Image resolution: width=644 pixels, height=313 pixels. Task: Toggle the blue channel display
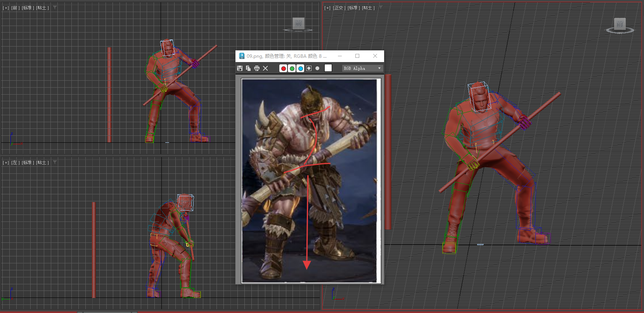pyautogui.click(x=300, y=68)
